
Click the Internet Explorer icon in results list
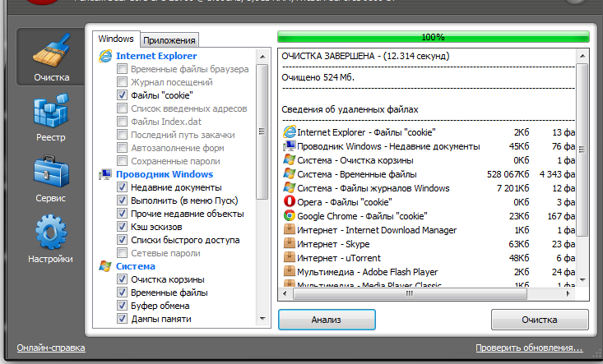(x=289, y=131)
